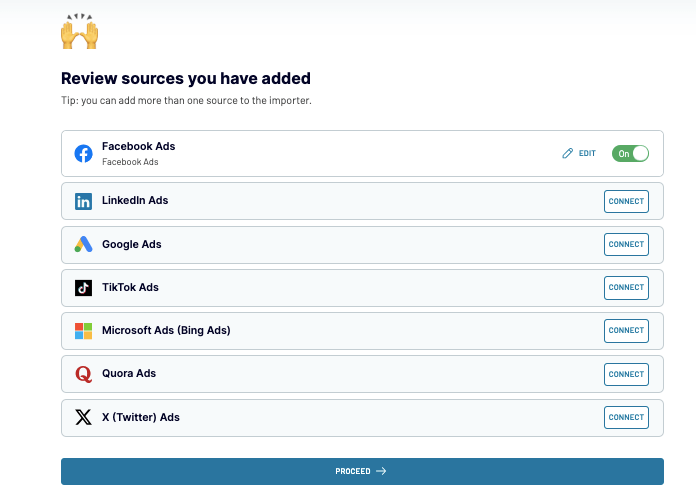Screen dimensions: 696x504
Task: Connect LinkedIn Ads source
Action: [x=626, y=201]
